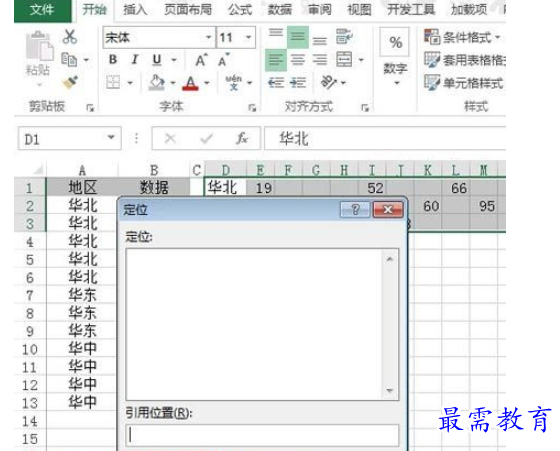Toggle Italic formatting
This screenshot has width=560, height=451.
coord(135,60)
